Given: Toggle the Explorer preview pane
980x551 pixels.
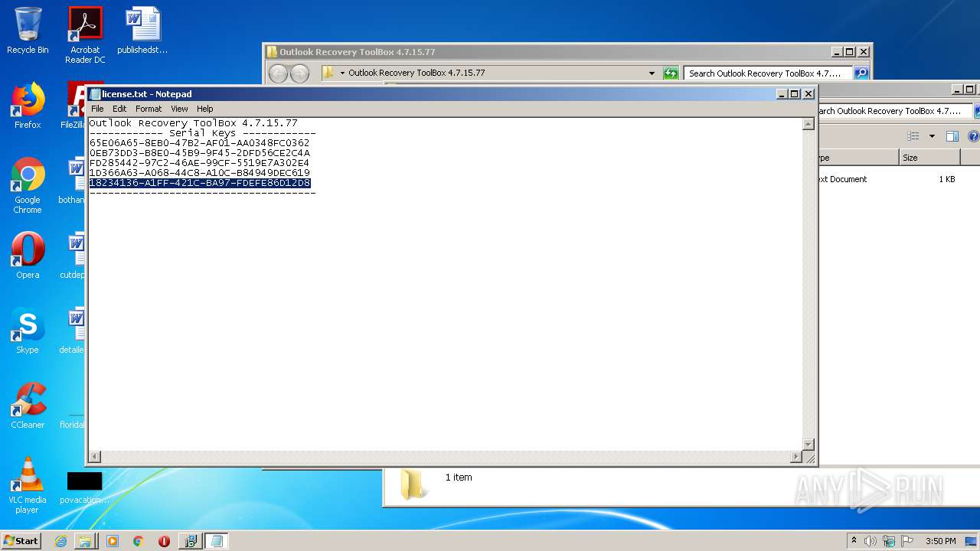Looking at the screenshot, I should click(x=952, y=136).
